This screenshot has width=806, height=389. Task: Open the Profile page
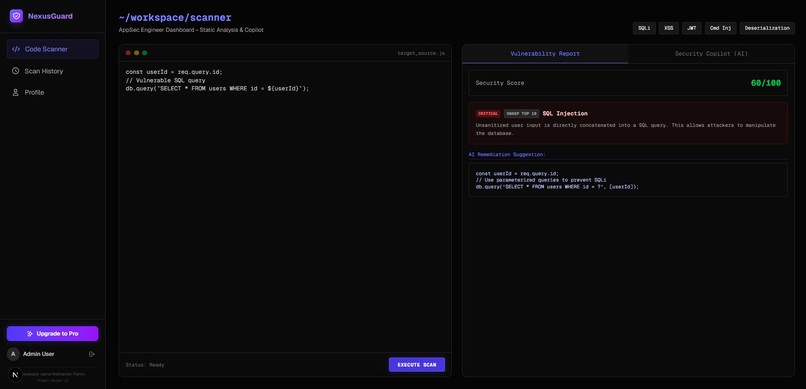click(x=52, y=92)
